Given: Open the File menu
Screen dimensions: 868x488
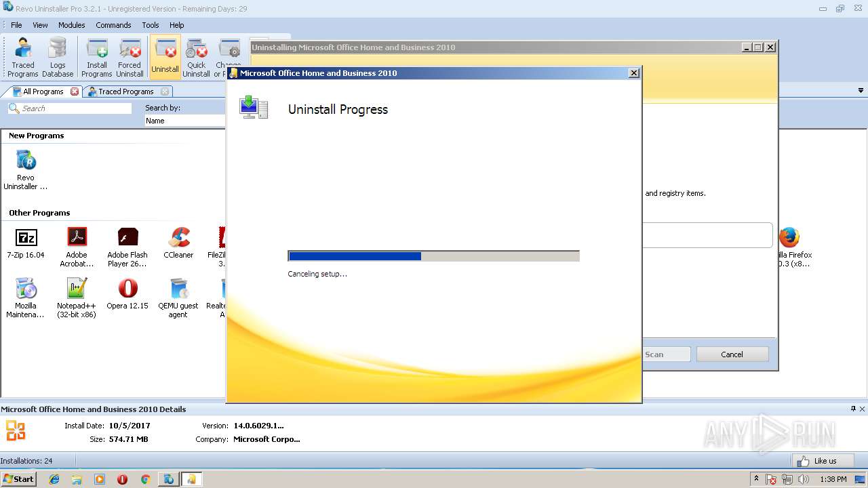Looking at the screenshot, I should click(16, 25).
